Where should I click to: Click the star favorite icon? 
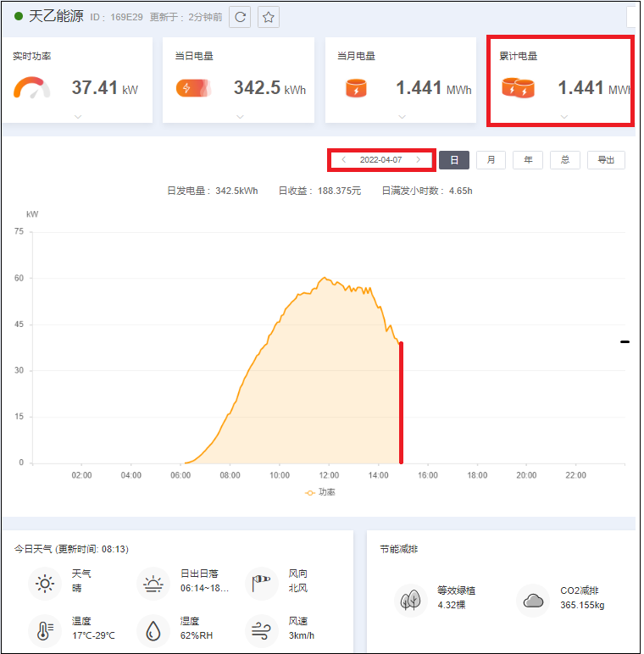coord(269,17)
